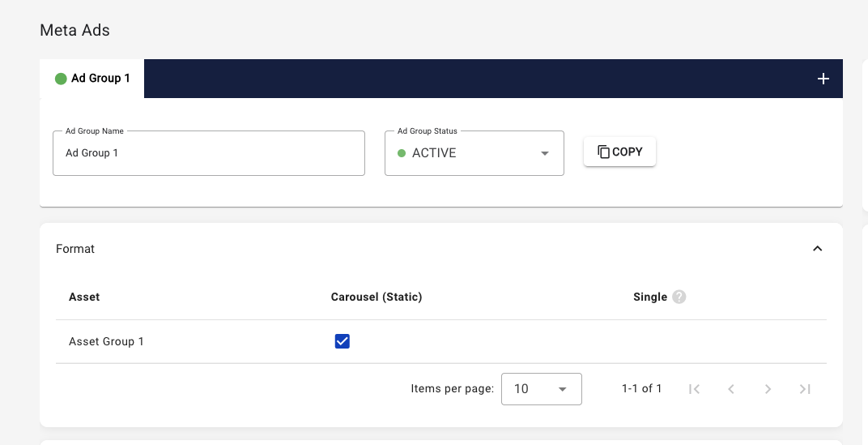
Task: Click the Ad Group Name text field
Action: (208, 153)
